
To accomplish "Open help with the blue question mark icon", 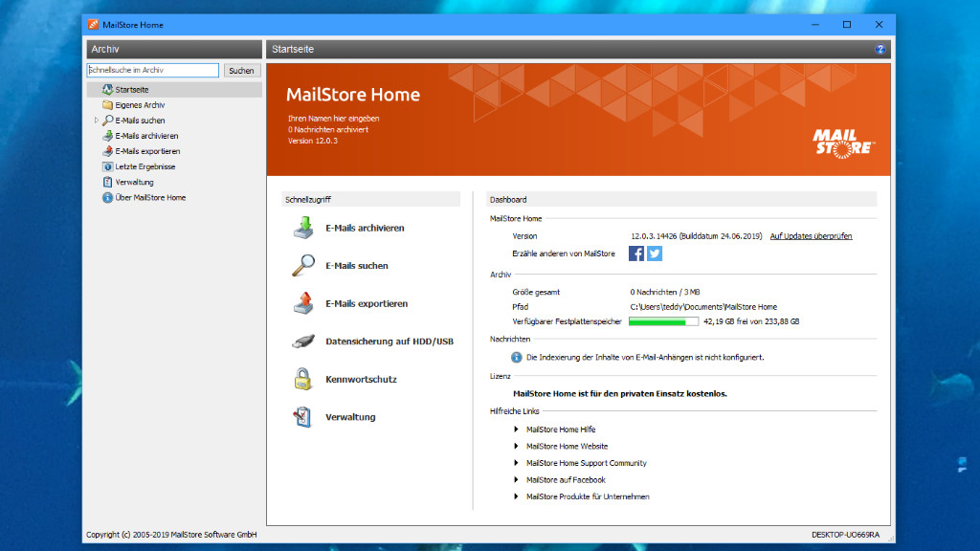I will coord(880,49).
